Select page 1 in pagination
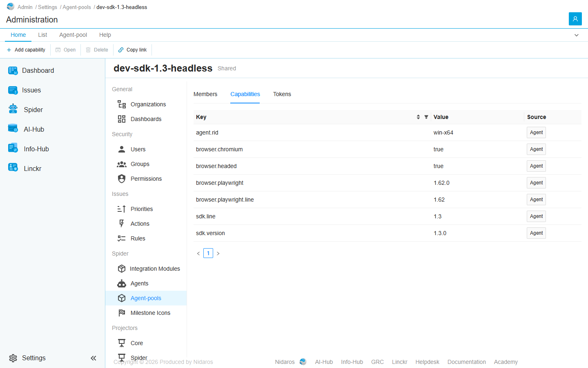Viewport: 588px width, 368px height. 208,253
